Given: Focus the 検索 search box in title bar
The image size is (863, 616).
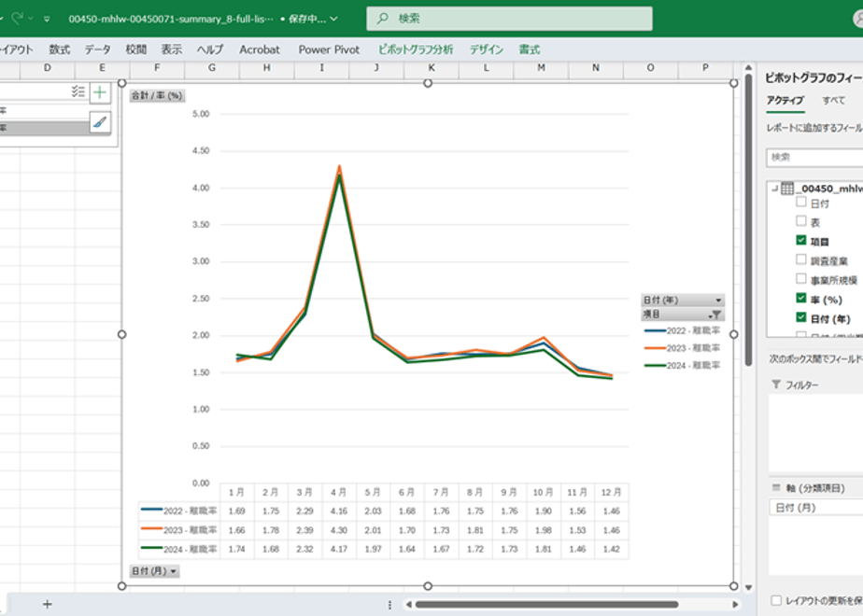Looking at the screenshot, I should pos(509,18).
